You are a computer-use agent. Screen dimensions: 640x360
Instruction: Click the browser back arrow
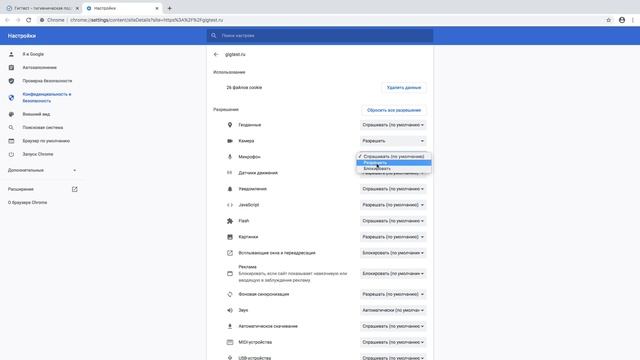[7, 20]
